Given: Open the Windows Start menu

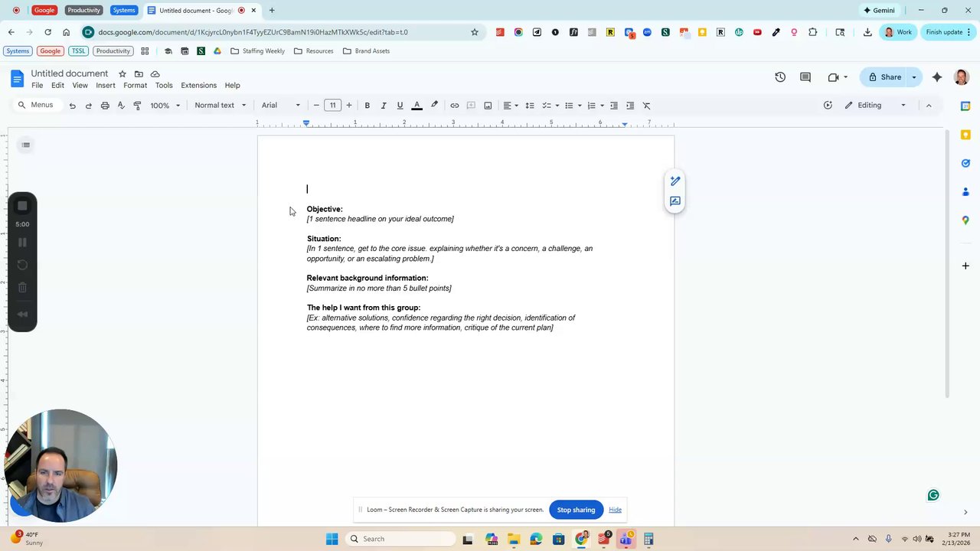Looking at the screenshot, I should coord(332,539).
